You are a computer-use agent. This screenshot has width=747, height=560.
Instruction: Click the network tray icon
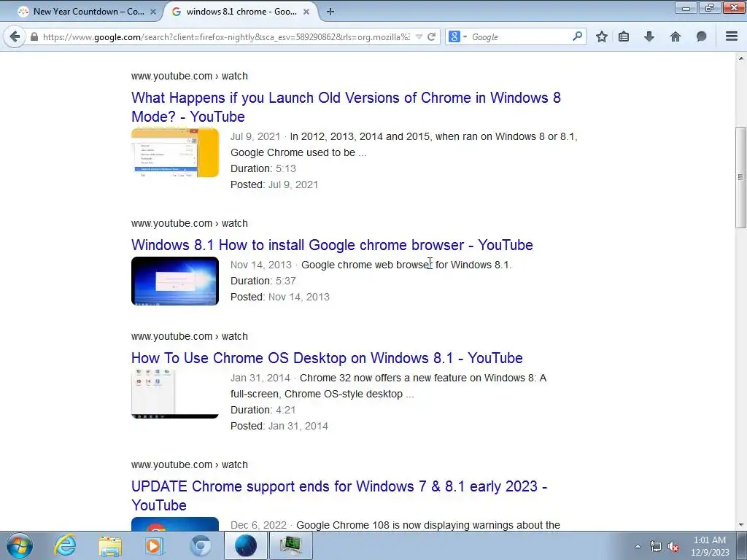coord(656,547)
